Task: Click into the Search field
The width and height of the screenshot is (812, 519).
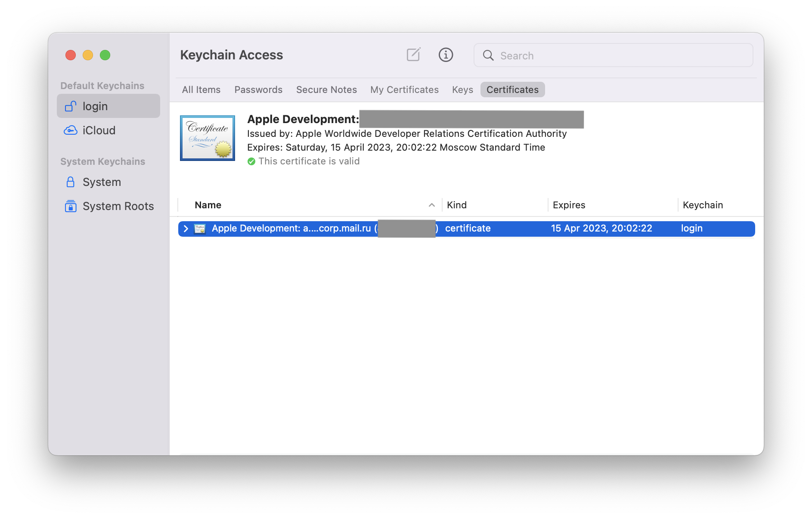Action: point(613,55)
